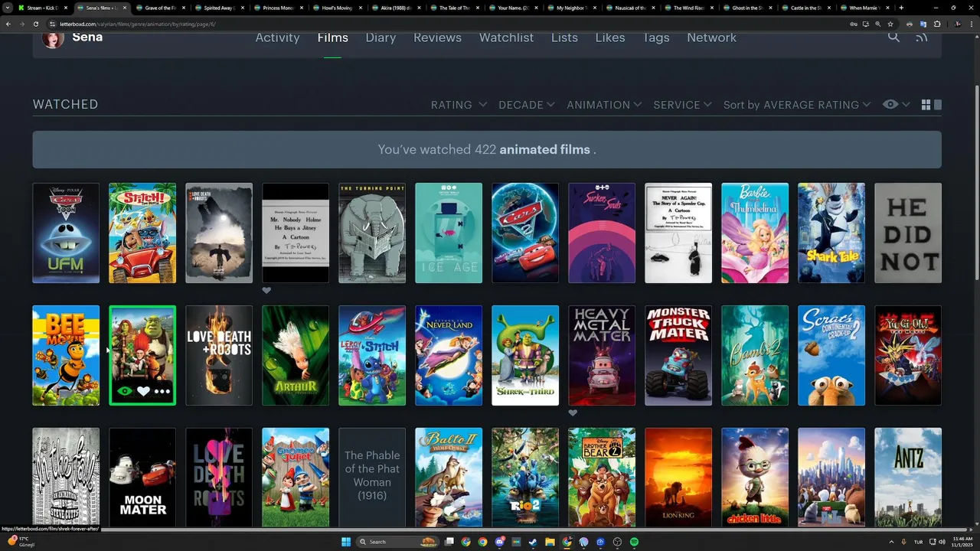The height and width of the screenshot is (551, 980).
Task: Open the Letterboxd search magnifier icon
Action: click(x=893, y=37)
